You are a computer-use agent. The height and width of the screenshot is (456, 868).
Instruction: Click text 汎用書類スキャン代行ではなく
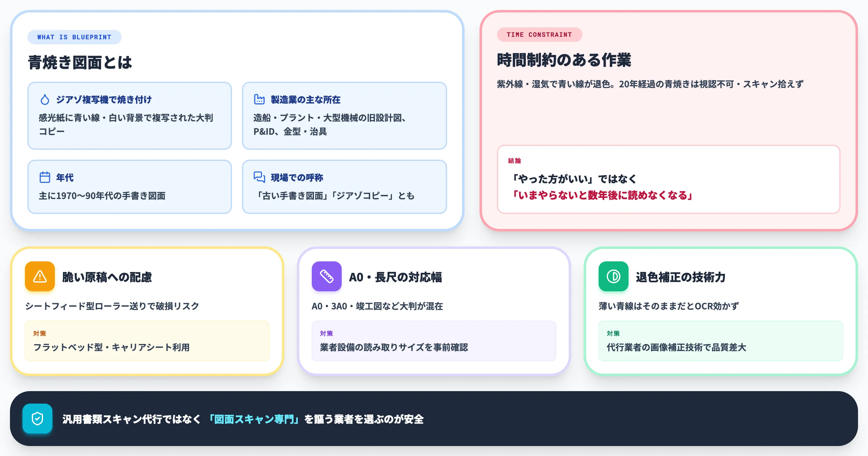click(x=132, y=419)
